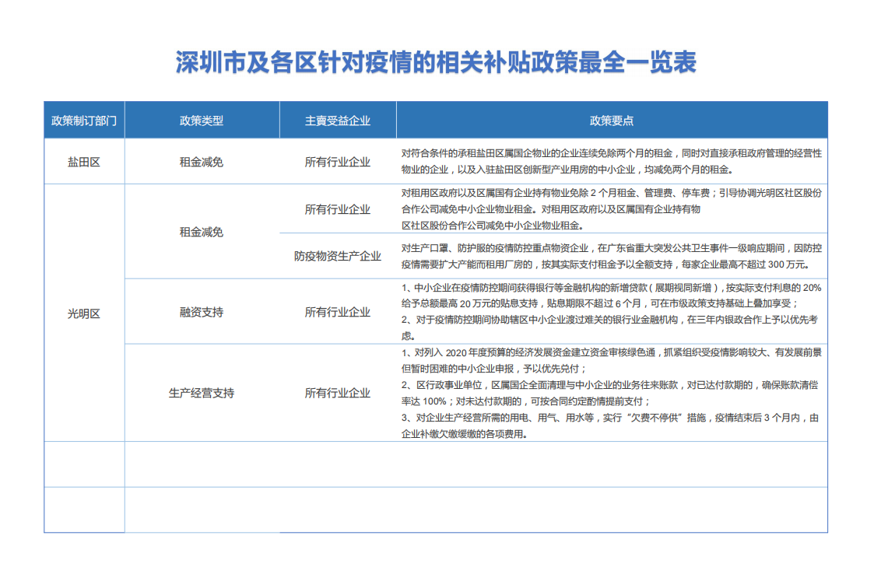Click the 政策制订部门 column header
Image resolution: width=874 pixels, height=588 pixels.
pos(84,121)
